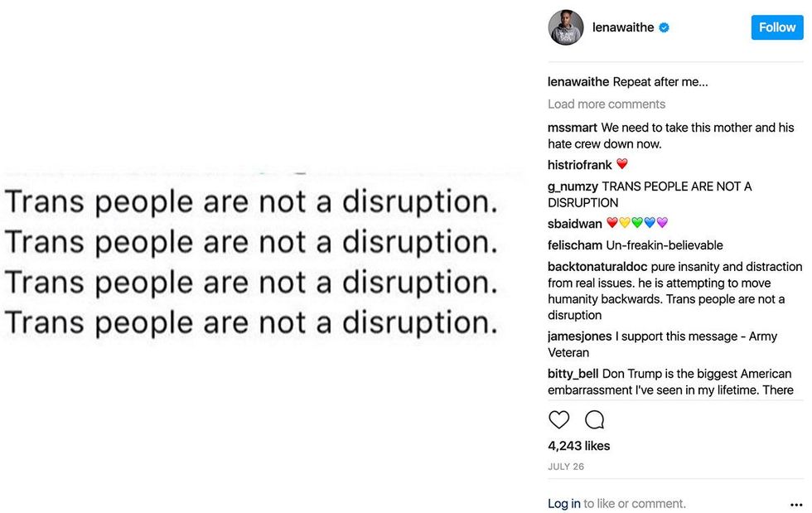Click the verified badge next to lenawaithe
The image size is (812, 513).
pos(662,27)
